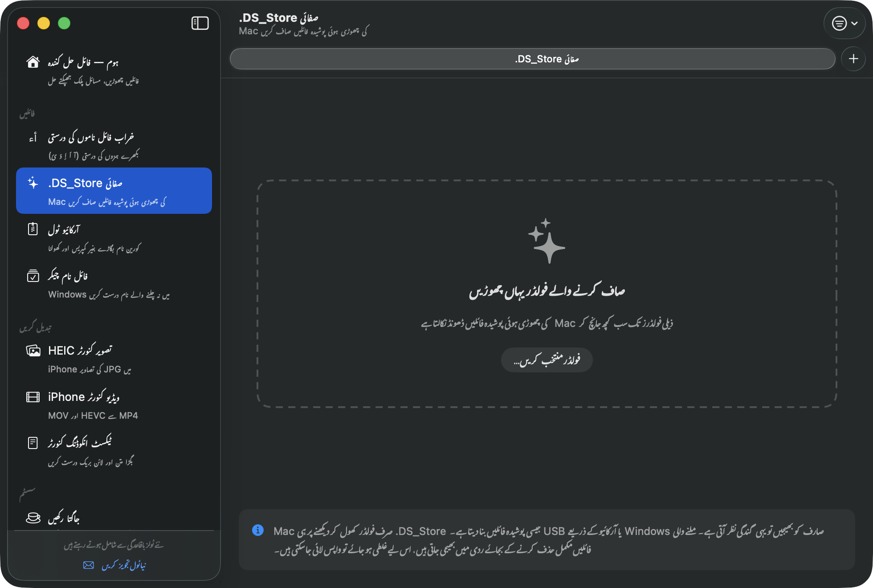Open the iPhone video converter
The width and height of the screenshot is (873, 588).
[x=114, y=405]
